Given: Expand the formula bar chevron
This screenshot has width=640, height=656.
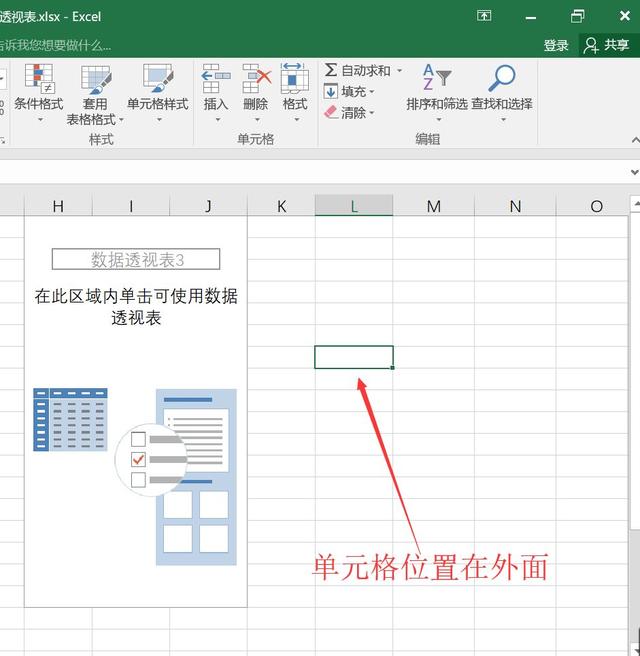Looking at the screenshot, I should tap(635, 172).
